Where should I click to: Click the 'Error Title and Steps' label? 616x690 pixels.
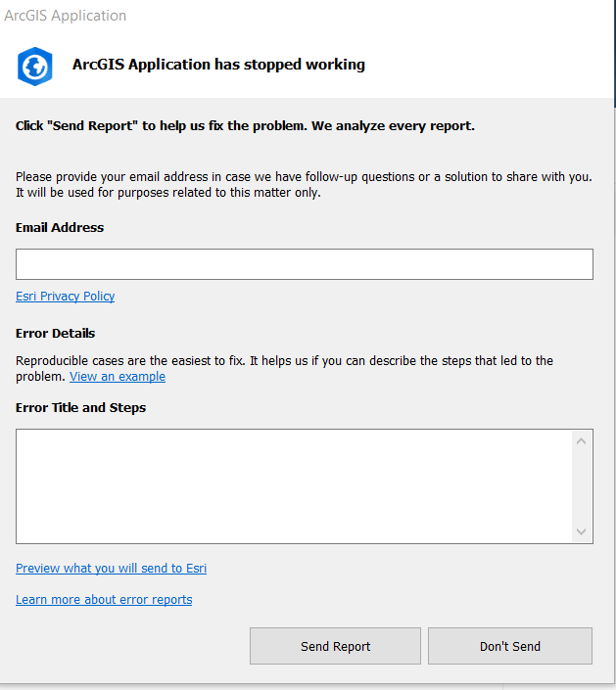point(80,408)
